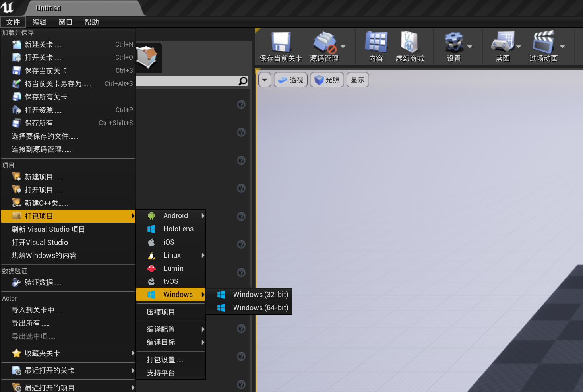Expand the source control dropdown arrow
The width and height of the screenshot is (583, 392).
(x=343, y=47)
